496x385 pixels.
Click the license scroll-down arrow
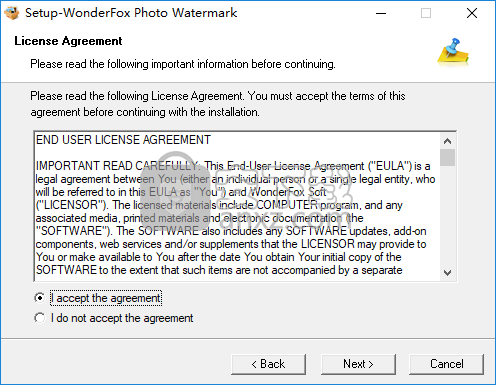(x=447, y=273)
